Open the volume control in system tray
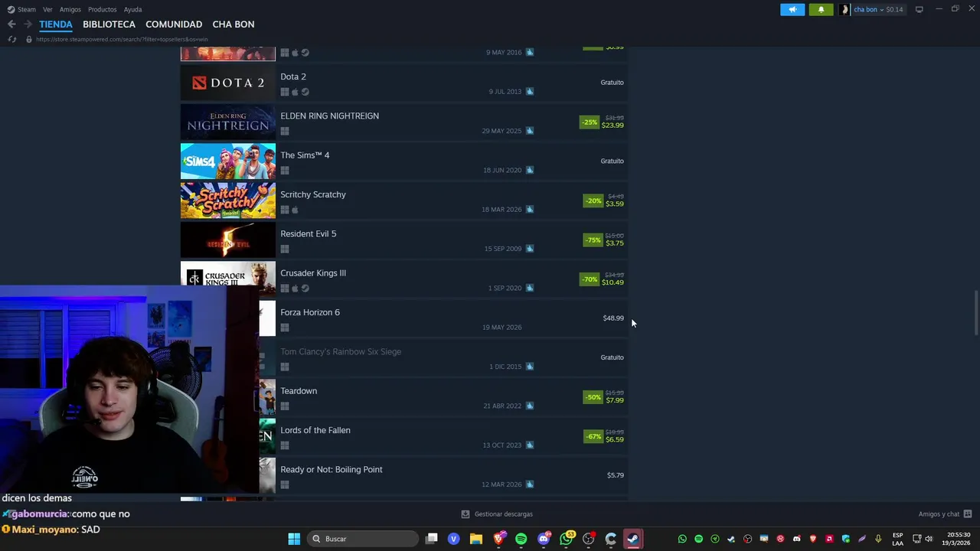 [929, 539]
